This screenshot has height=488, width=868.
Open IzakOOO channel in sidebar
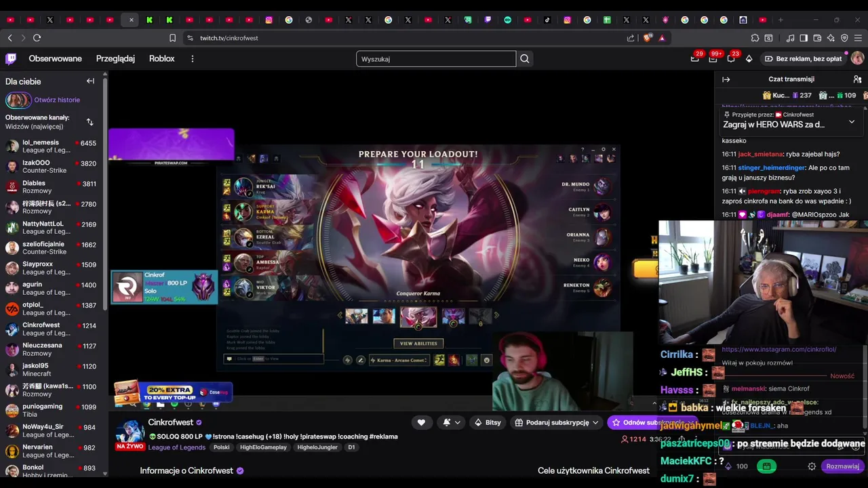click(x=51, y=167)
